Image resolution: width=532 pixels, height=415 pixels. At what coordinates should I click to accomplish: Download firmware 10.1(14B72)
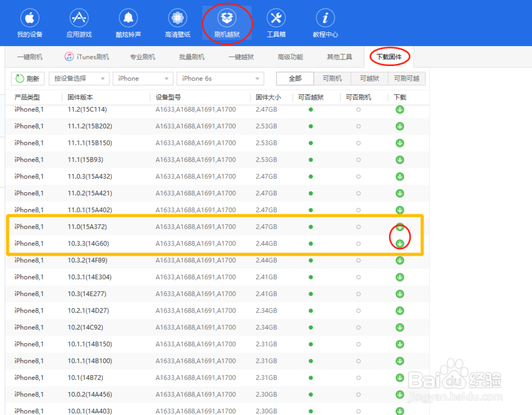(x=400, y=378)
